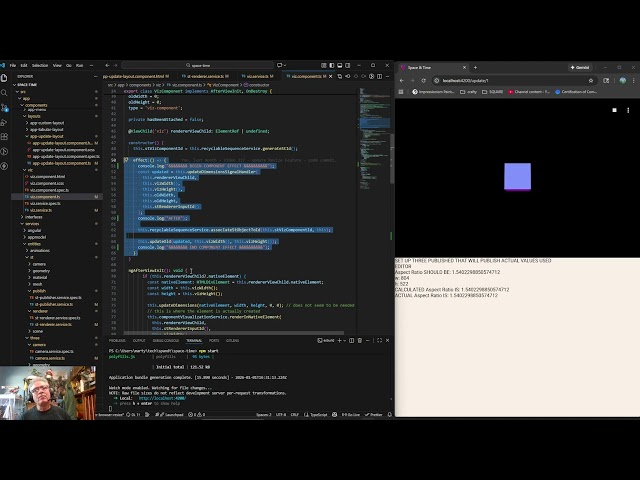The height and width of the screenshot is (480, 640).
Task: Switch to app-update-layout.component.html tab
Action: point(135,76)
